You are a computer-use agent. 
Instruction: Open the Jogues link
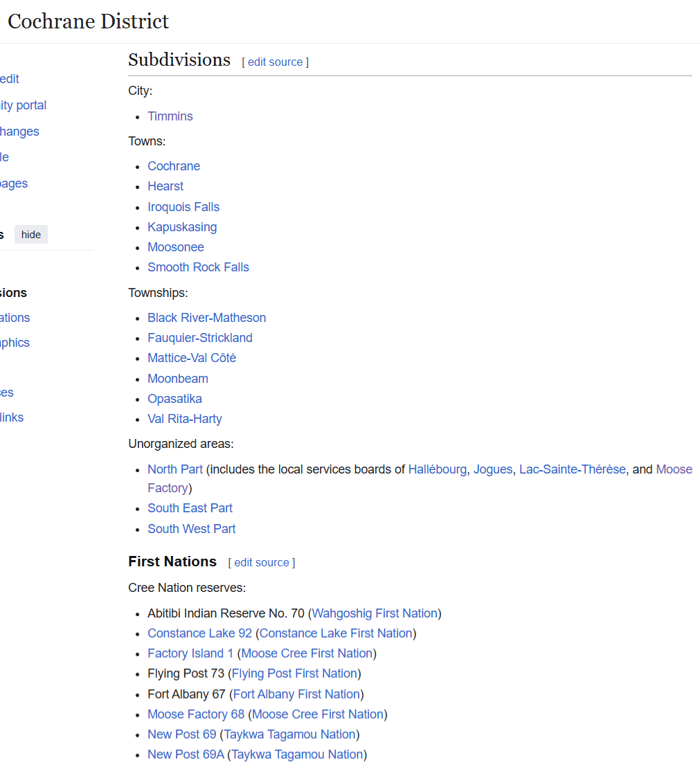click(x=493, y=469)
